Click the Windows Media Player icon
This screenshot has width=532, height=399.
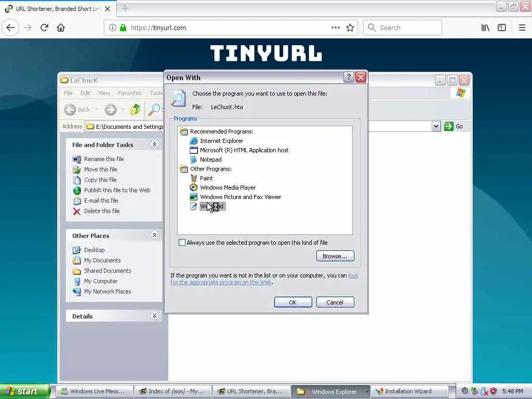pos(194,187)
